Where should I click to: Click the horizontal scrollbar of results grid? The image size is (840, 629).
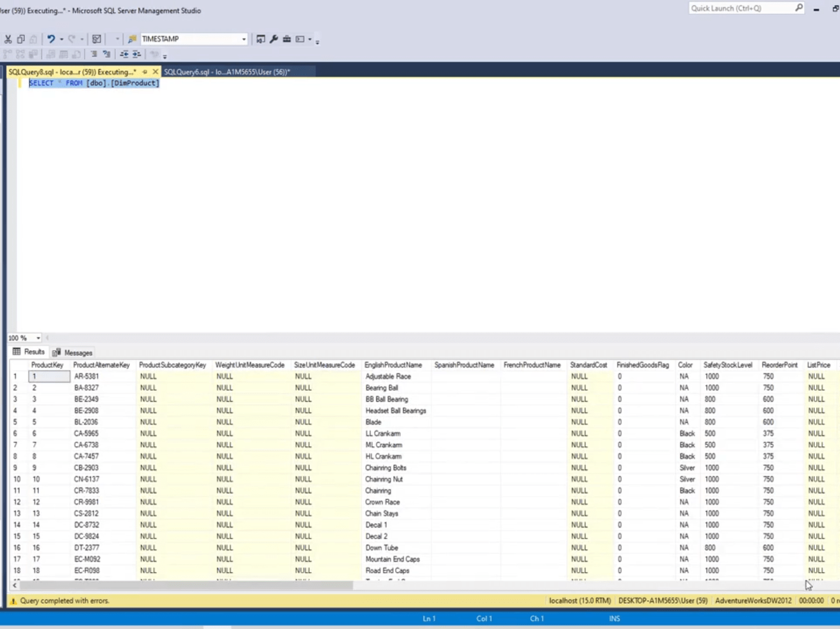tap(185, 585)
